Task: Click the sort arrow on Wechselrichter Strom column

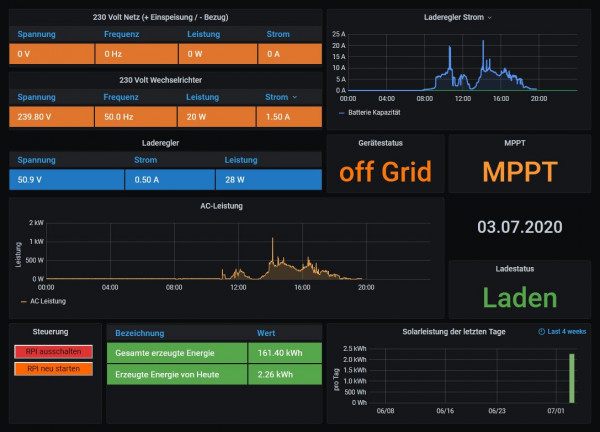Action: tap(295, 98)
